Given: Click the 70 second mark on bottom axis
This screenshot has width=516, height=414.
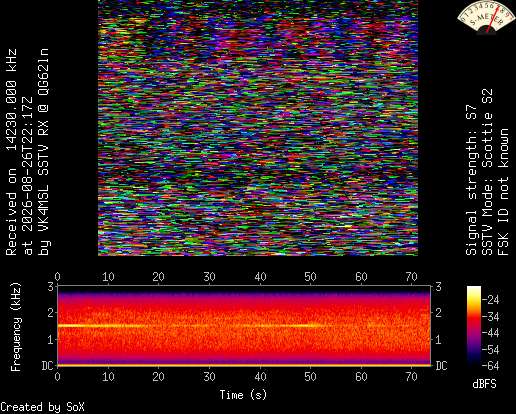Looking at the screenshot, I should 411,377.
